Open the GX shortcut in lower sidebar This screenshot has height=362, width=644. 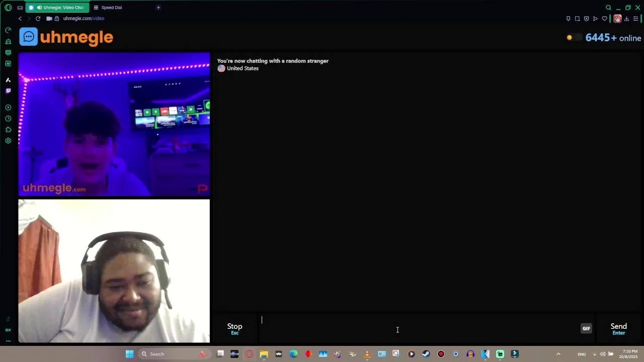pyautogui.click(x=8, y=330)
